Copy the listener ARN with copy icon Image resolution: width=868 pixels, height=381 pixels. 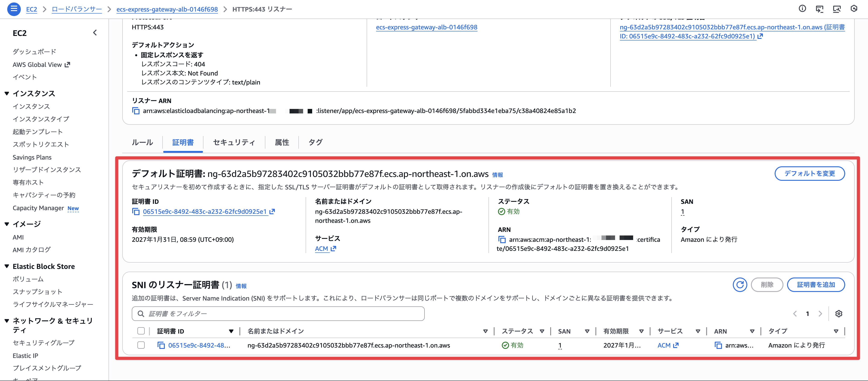point(136,111)
